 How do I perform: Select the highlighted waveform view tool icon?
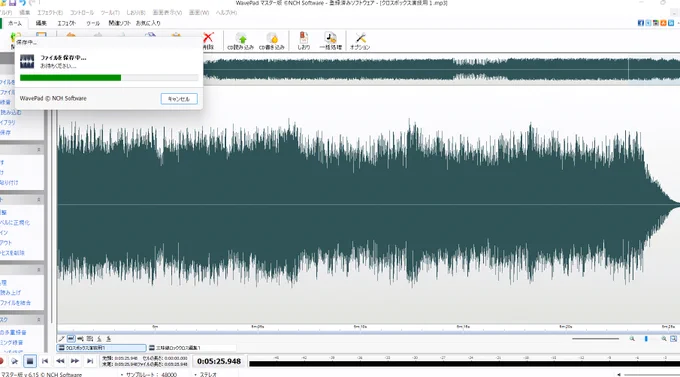pyautogui.click(x=71, y=339)
